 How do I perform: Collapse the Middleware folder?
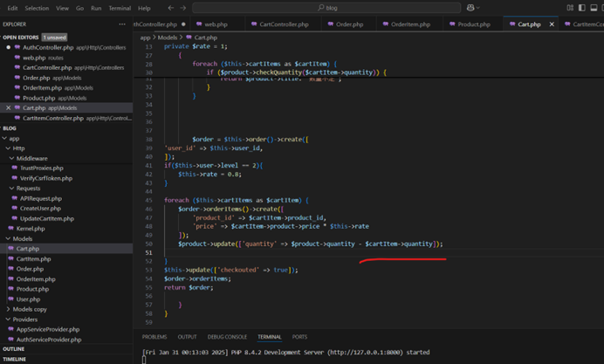point(31,158)
